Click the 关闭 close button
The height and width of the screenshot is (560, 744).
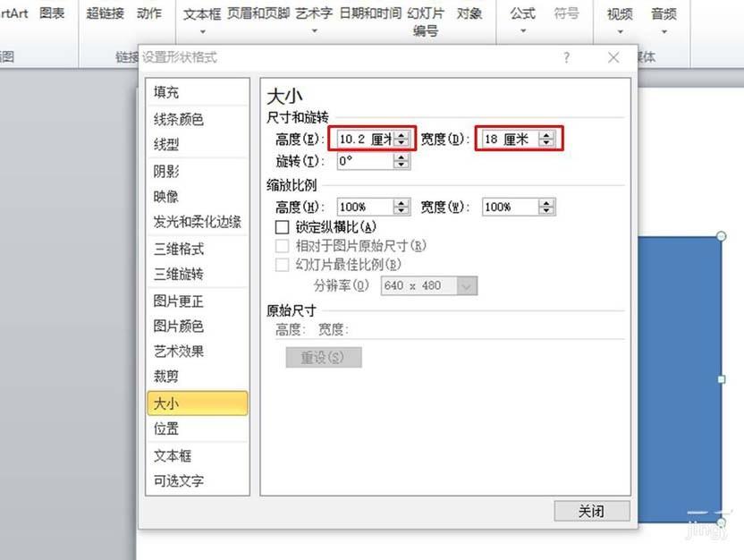tap(591, 511)
